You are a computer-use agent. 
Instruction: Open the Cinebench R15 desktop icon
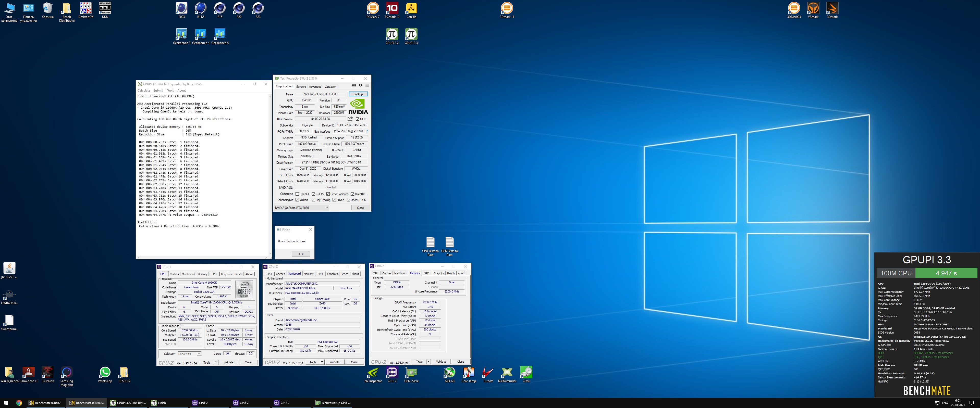[x=219, y=11]
